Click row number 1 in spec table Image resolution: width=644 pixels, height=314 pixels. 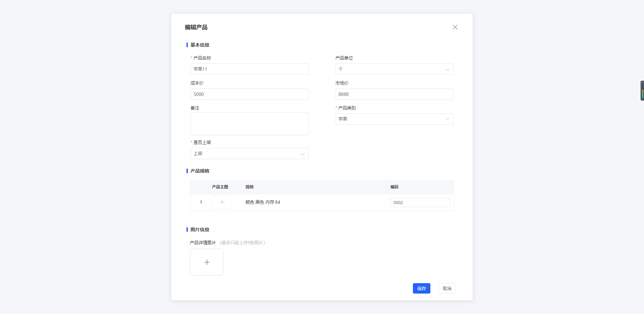[201, 202]
